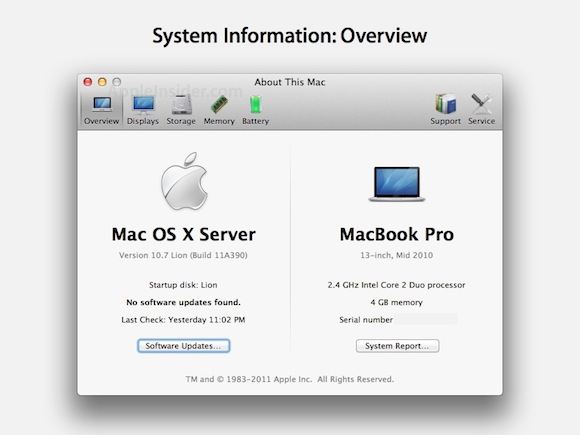Show the Battery status icon
Screen dimensions: 580x435
255,105
